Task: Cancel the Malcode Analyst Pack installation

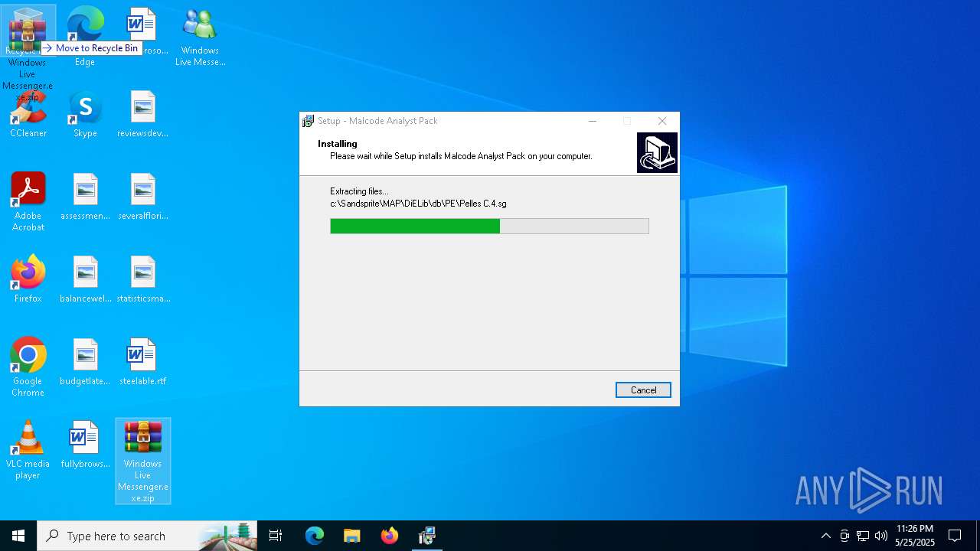Action: pyautogui.click(x=643, y=390)
